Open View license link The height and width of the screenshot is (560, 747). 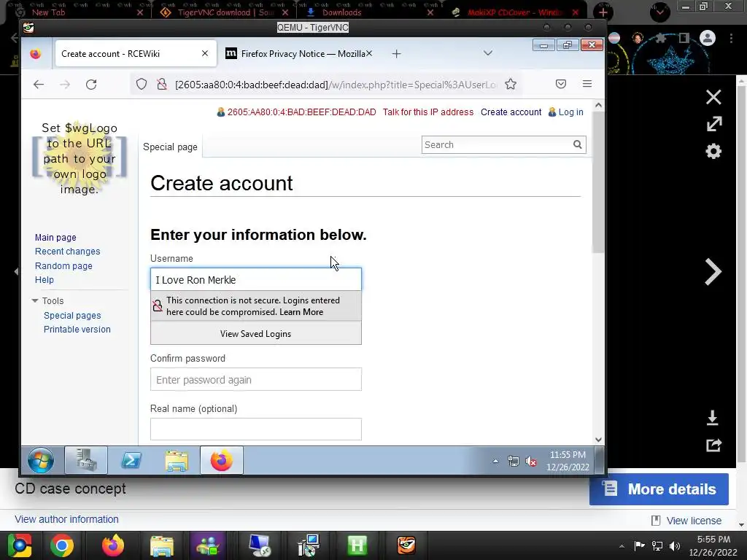[693, 521]
